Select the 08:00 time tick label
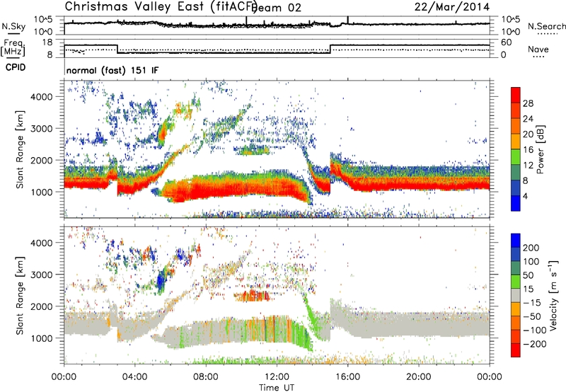This screenshot has height=392, width=566. tap(206, 377)
